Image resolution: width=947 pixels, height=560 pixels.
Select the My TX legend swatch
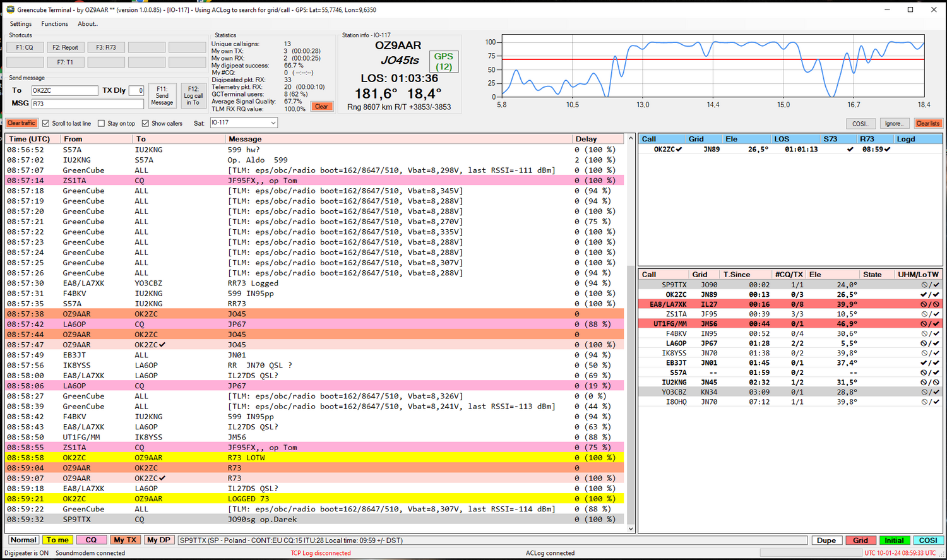(x=125, y=540)
